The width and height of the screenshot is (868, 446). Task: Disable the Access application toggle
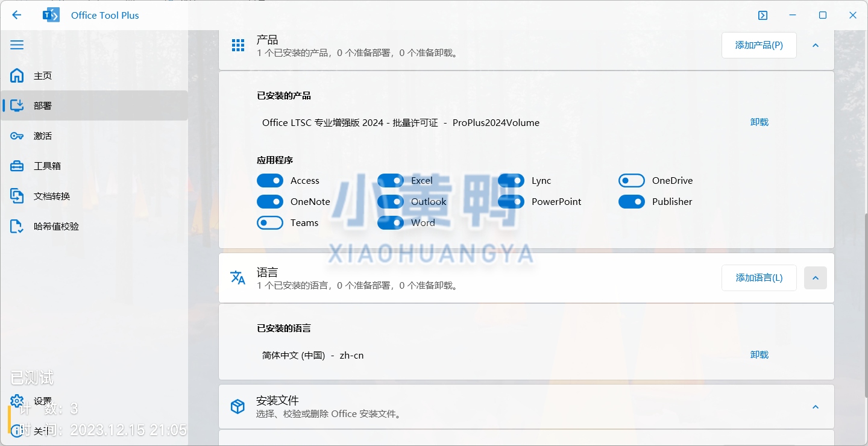(270, 181)
